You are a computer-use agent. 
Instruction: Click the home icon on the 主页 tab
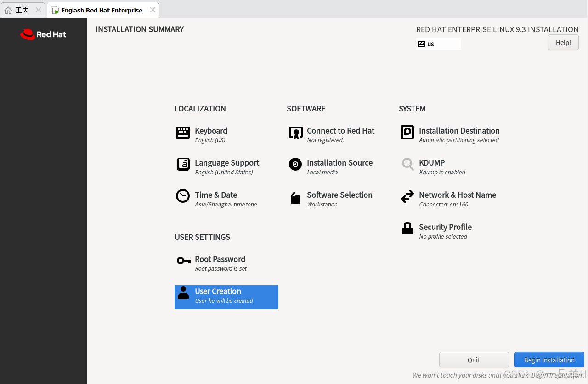click(x=8, y=10)
